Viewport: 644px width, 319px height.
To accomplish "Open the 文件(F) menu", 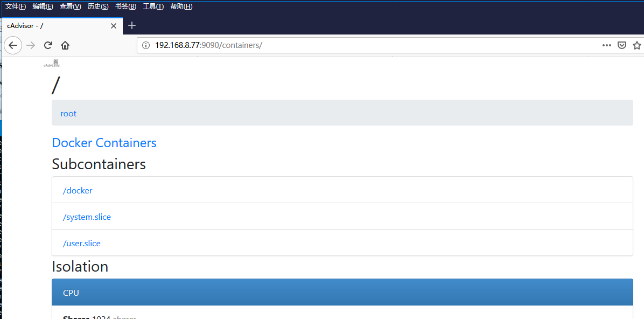I will (x=16, y=6).
